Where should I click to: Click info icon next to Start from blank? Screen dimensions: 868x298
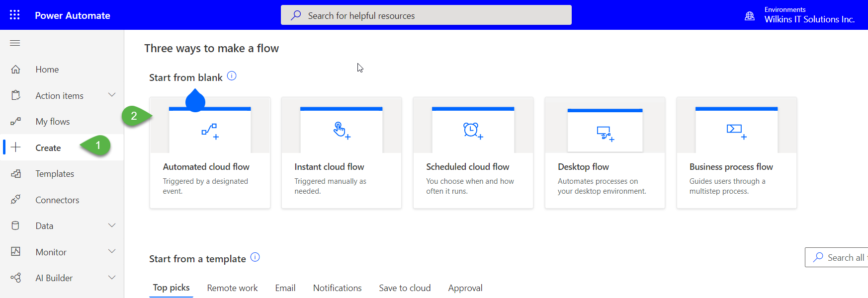coord(232,76)
